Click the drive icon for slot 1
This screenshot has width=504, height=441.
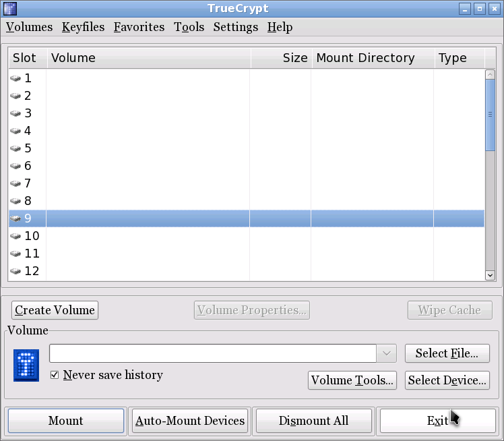coord(15,78)
